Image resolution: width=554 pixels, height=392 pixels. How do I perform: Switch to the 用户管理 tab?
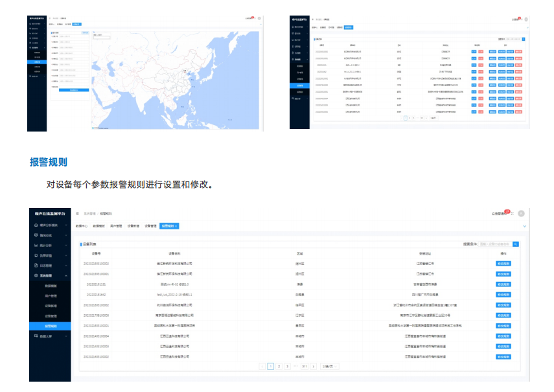(116, 226)
